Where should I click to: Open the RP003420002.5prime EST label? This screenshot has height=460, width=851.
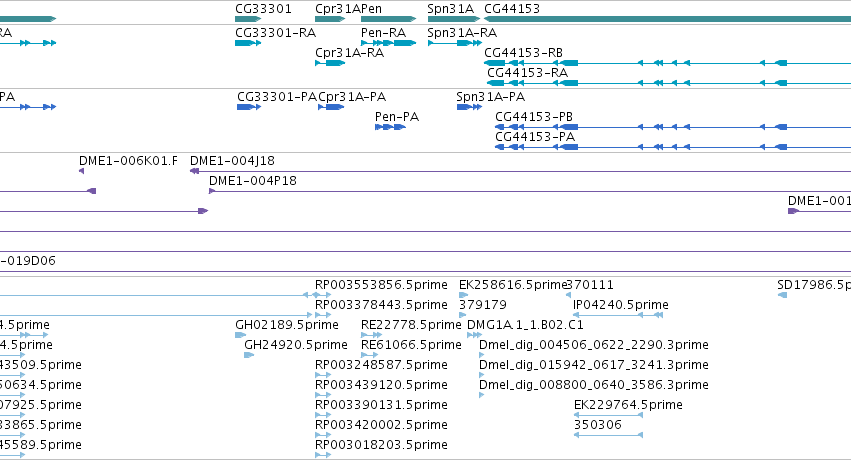point(381,425)
